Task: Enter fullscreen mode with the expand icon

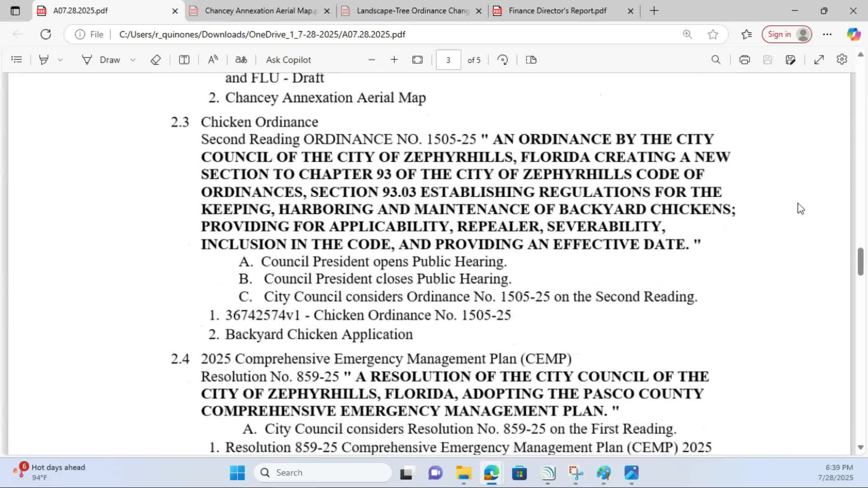Action: pos(819,60)
